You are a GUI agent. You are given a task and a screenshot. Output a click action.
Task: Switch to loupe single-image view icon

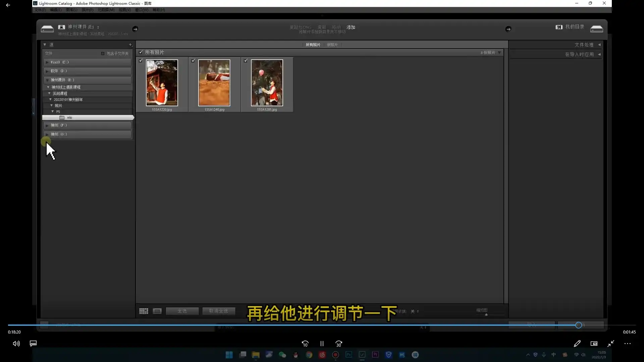[x=157, y=311]
